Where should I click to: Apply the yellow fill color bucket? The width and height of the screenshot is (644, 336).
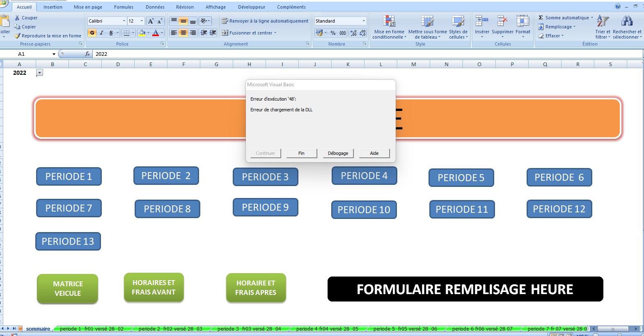coord(142,33)
